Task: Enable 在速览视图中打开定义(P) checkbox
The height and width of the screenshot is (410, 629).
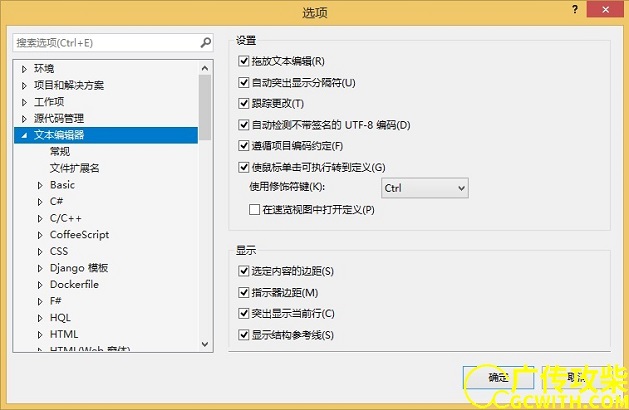Action: 254,209
